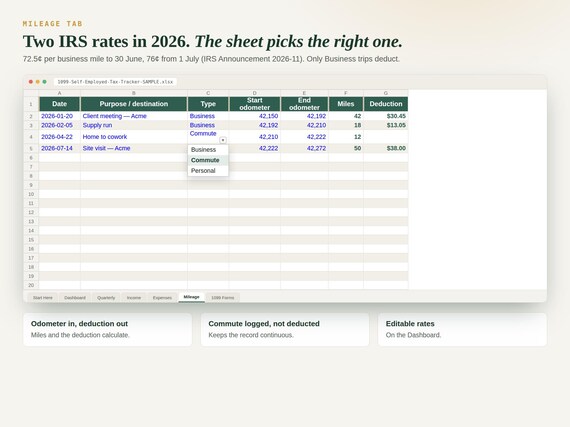Screen dimensions: 570x427
Task: Click the yellow minimize dot in title bar
Action: click(x=37, y=82)
